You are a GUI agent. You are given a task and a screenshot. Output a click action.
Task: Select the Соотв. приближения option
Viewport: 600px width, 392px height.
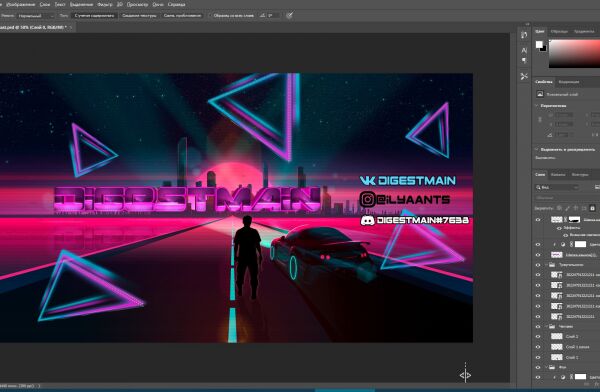[x=182, y=16]
